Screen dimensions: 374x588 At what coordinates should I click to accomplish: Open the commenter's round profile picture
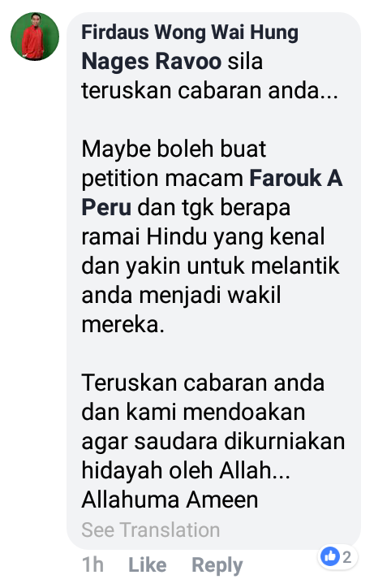35,37
